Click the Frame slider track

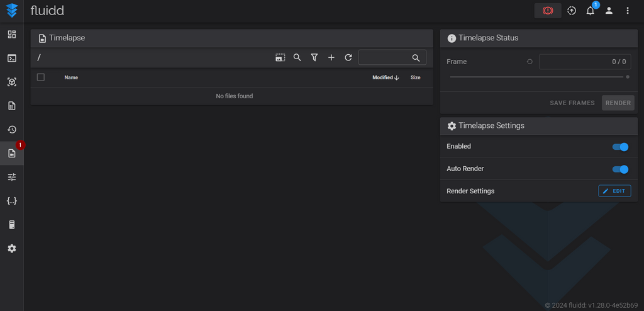point(536,77)
